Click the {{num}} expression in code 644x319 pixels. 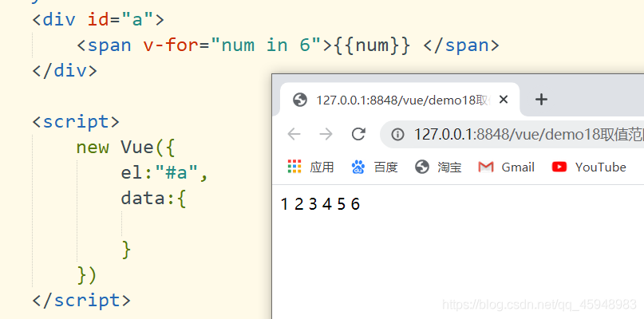[x=372, y=45]
